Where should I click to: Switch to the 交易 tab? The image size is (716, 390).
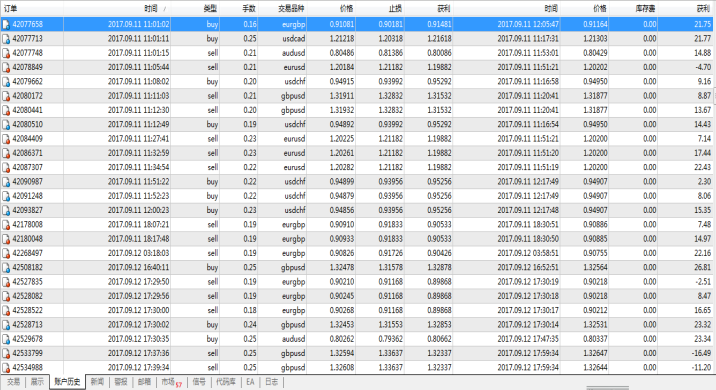(13, 382)
